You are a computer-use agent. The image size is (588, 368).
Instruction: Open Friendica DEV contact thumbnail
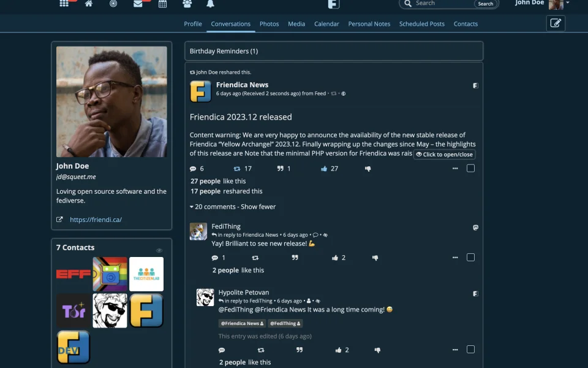tap(73, 347)
